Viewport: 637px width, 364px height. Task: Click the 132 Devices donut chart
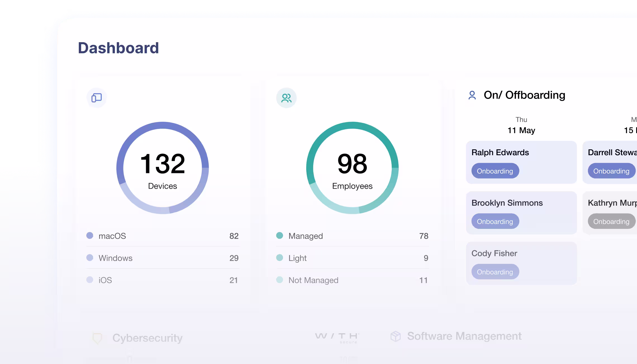click(x=163, y=168)
